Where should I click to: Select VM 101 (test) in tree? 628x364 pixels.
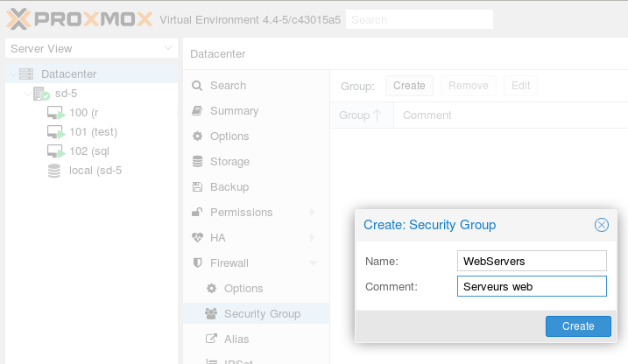[x=91, y=132]
